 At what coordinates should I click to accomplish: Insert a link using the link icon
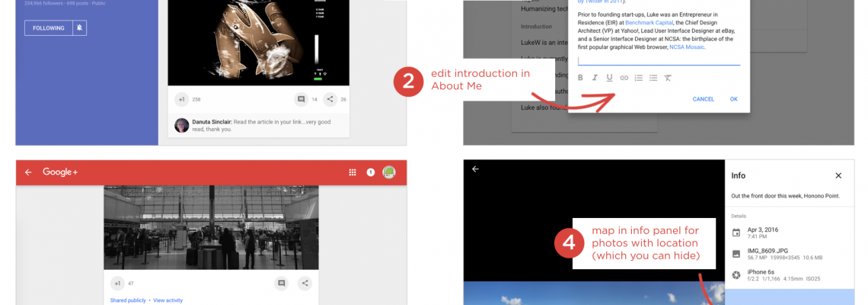pyautogui.click(x=624, y=78)
